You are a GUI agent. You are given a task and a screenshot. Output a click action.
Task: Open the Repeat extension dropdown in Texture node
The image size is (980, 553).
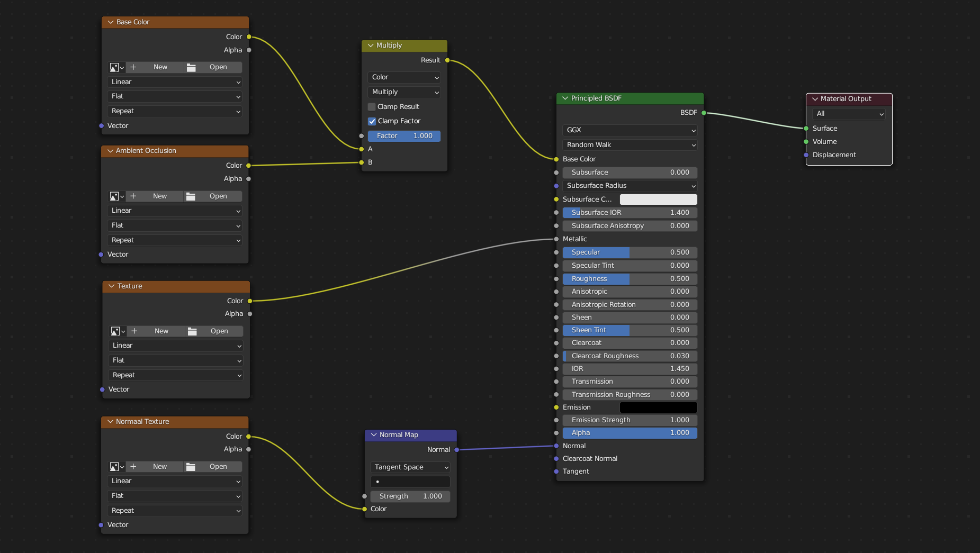pyautogui.click(x=176, y=375)
